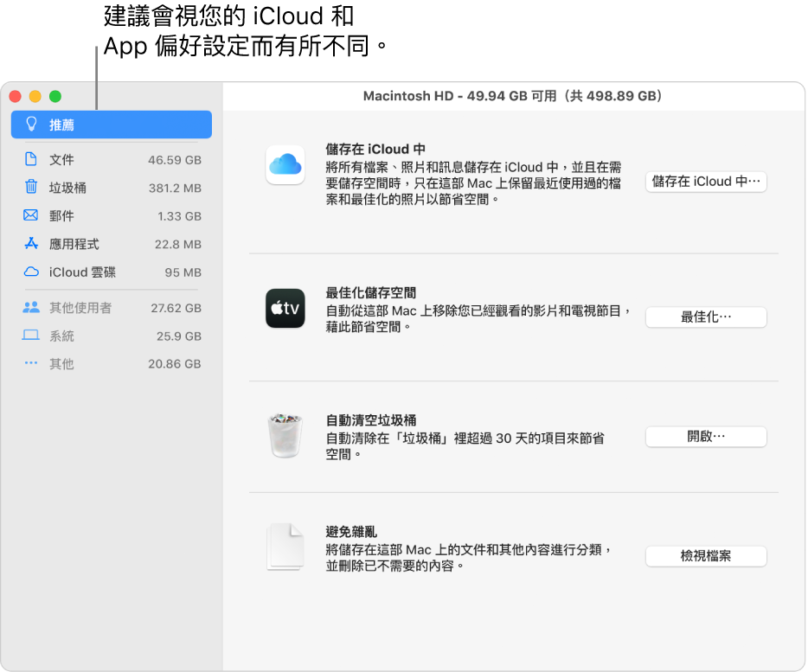Click the 381.2 MB size value
The image size is (808, 672).
tap(176, 188)
